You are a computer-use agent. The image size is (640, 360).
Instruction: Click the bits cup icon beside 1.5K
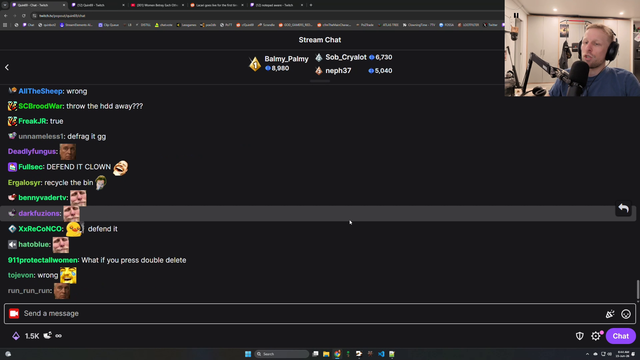point(47,335)
